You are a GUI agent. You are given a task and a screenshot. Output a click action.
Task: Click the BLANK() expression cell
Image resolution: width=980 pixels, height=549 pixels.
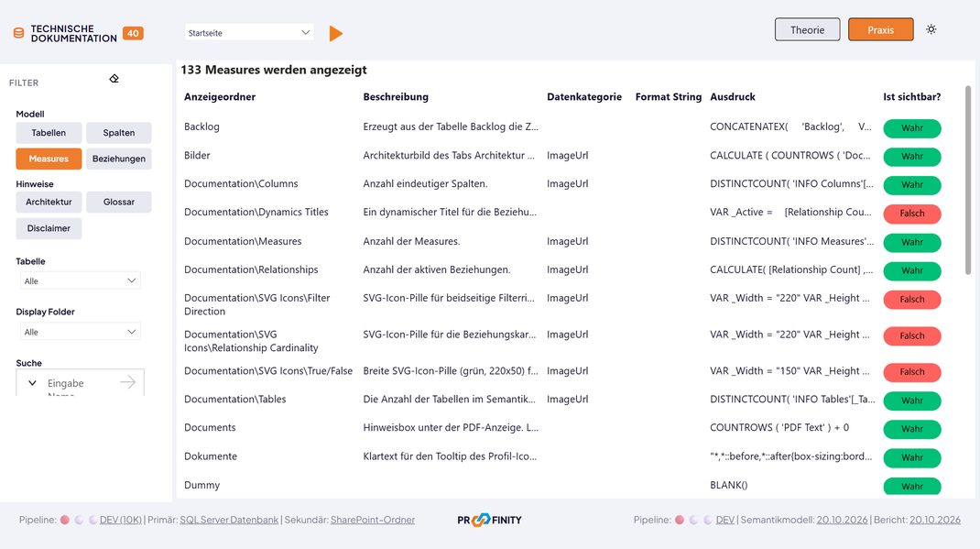729,485
